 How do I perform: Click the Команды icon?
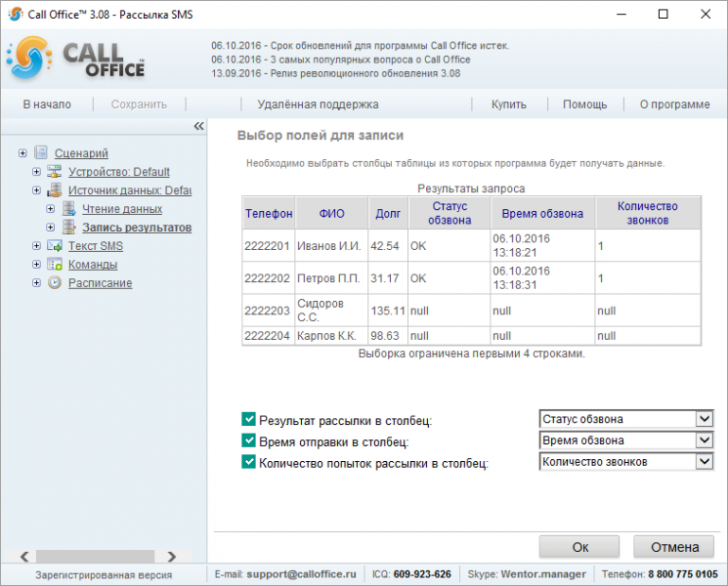click(x=55, y=265)
